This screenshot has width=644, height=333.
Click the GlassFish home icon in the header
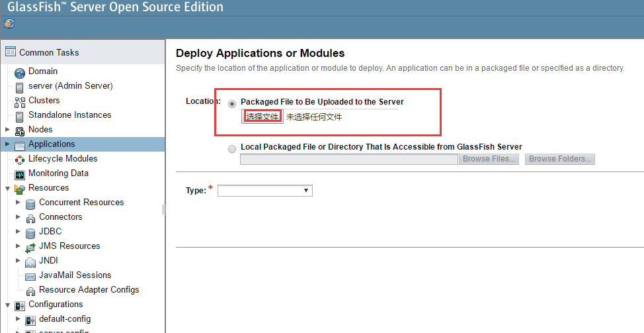tap(9, 23)
